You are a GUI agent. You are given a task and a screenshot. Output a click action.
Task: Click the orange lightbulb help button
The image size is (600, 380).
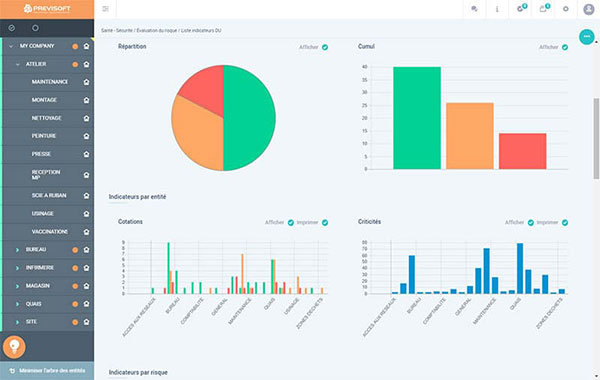(x=14, y=347)
